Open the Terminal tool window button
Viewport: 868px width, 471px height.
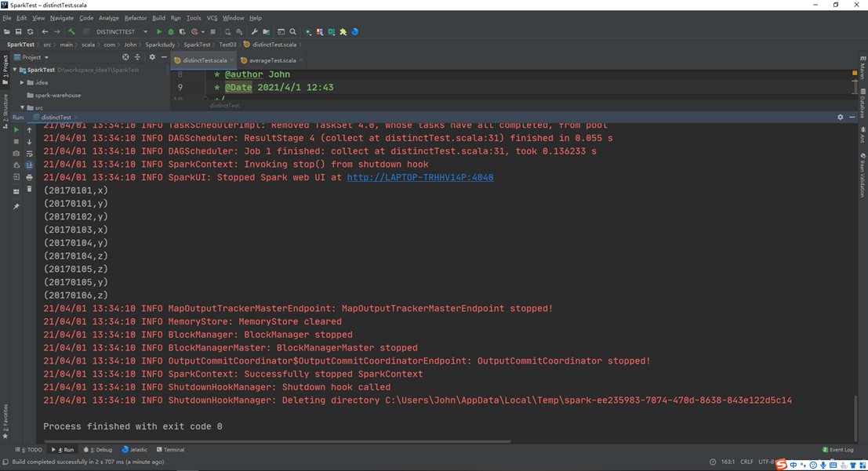[170, 449]
